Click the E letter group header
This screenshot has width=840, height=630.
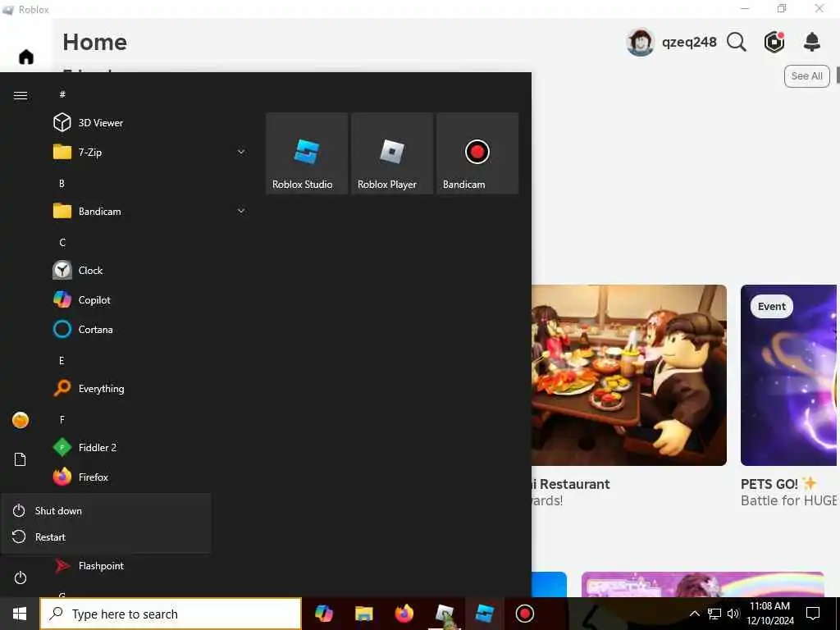pos(62,361)
